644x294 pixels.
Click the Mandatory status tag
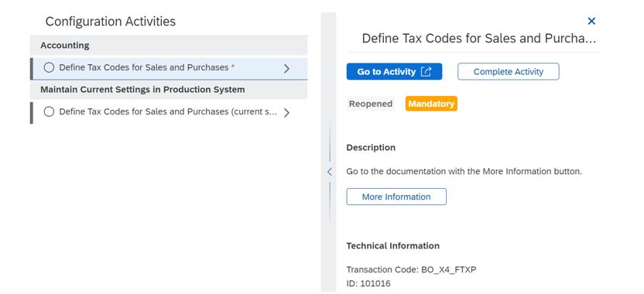(431, 104)
